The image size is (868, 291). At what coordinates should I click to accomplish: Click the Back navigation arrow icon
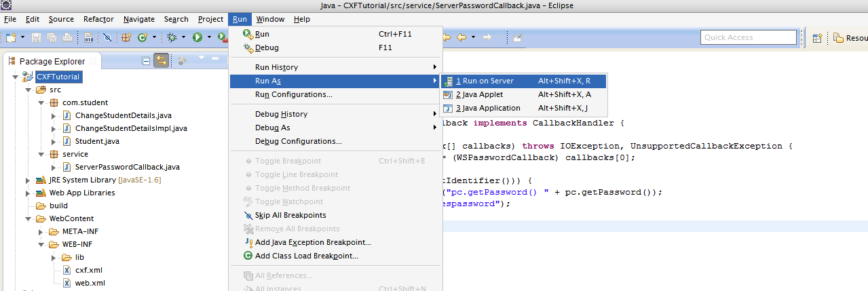[x=462, y=37]
